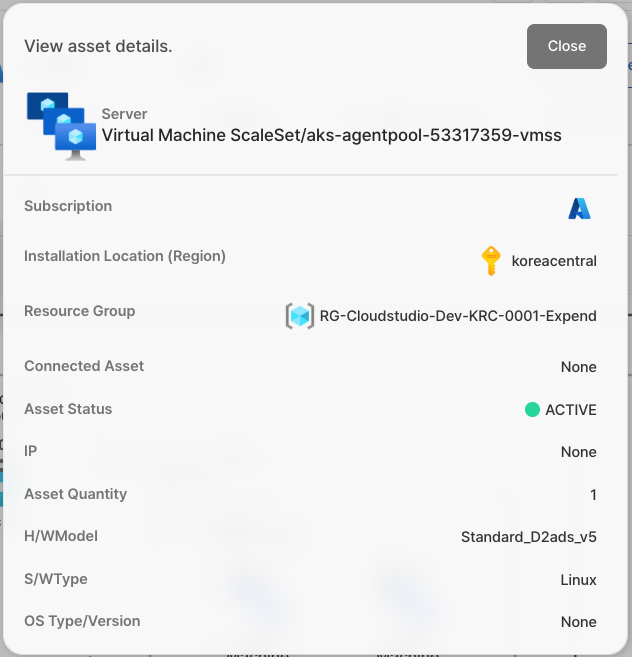Click the Installation Location (Region) label
632x657 pixels.
pyautogui.click(x=125, y=256)
